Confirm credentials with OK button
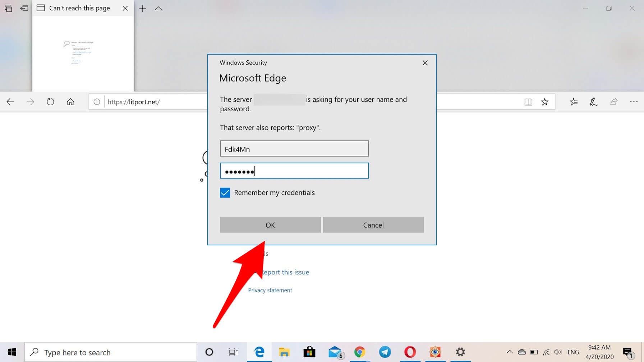The height and width of the screenshot is (362, 644). click(270, 225)
